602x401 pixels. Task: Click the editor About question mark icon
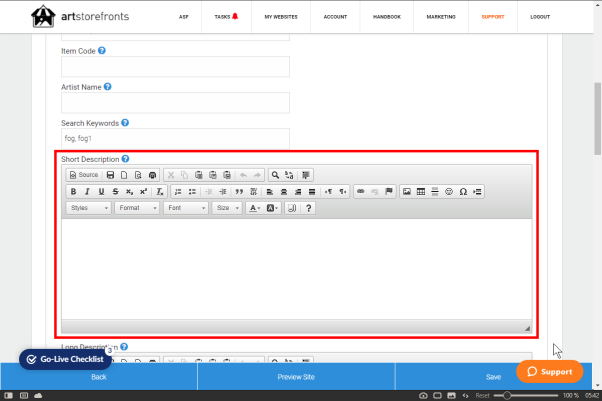(308, 208)
